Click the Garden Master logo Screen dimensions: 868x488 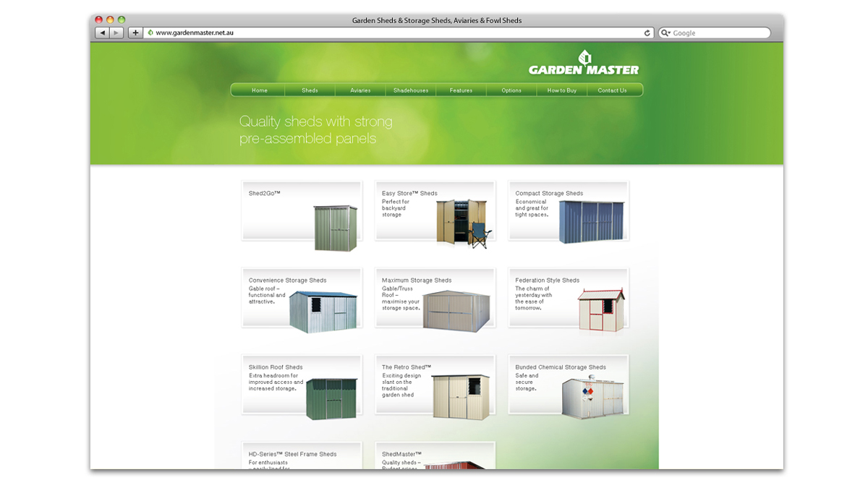584,63
